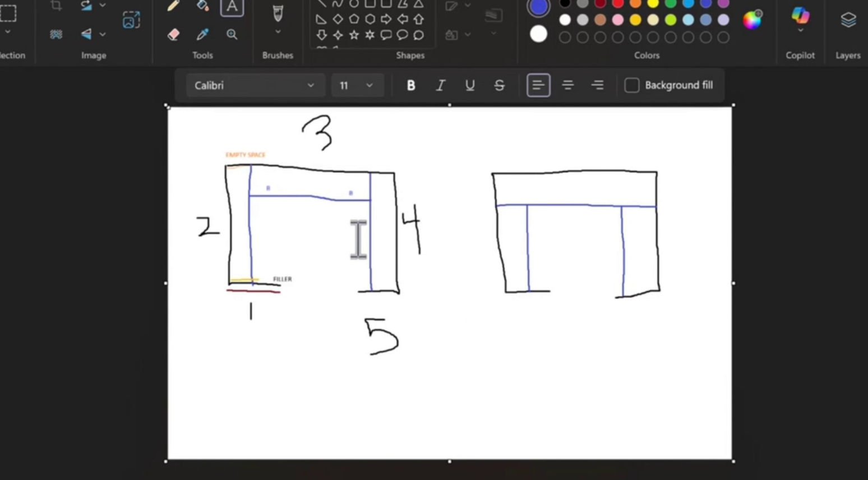Toggle Strikethrough text formatting
The width and height of the screenshot is (868, 480).
499,85
